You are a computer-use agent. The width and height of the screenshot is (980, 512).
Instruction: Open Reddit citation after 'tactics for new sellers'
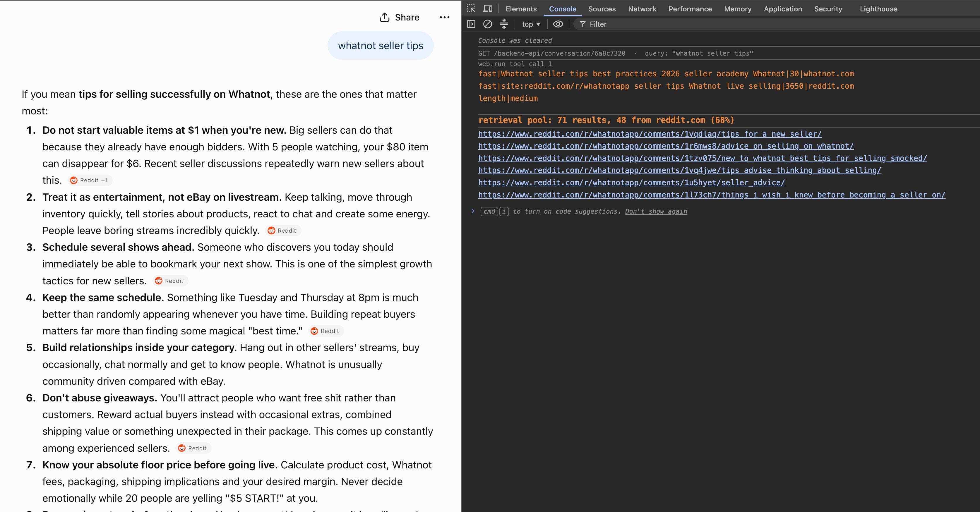pyautogui.click(x=170, y=281)
